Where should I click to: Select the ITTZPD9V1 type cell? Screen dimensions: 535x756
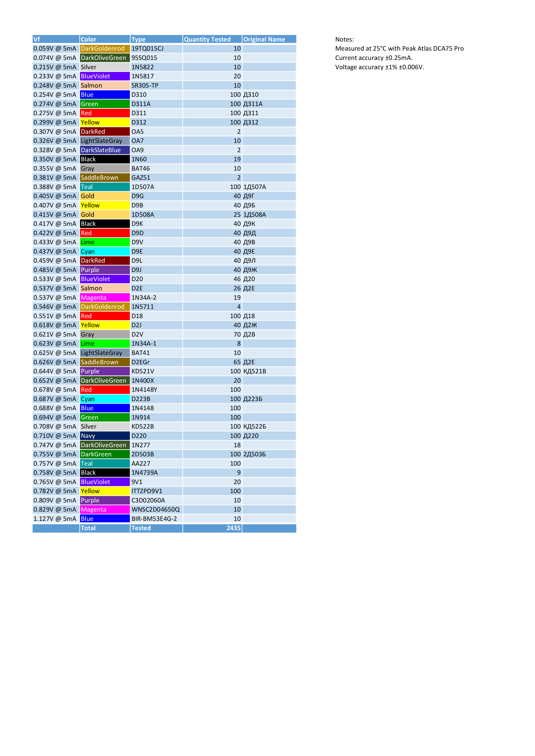coord(157,491)
